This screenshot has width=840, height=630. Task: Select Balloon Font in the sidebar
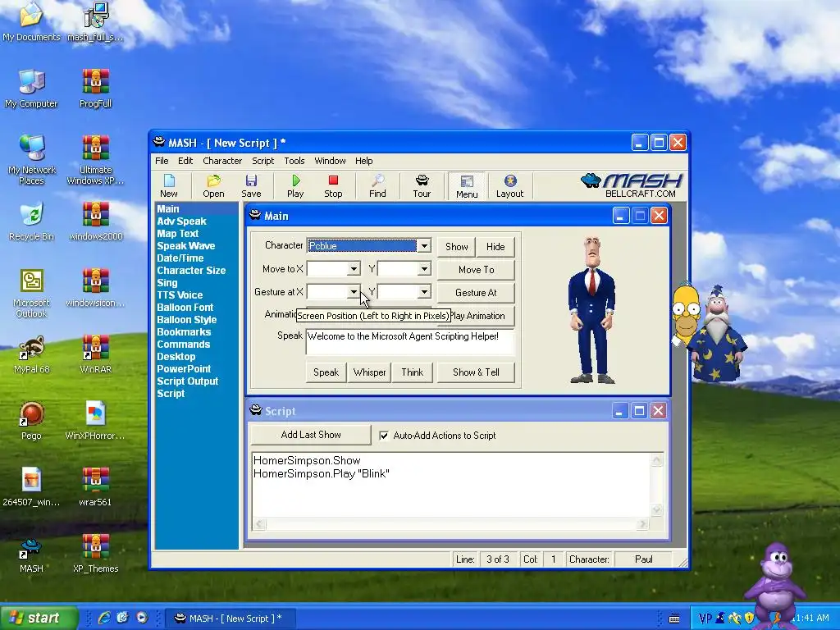point(185,308)
